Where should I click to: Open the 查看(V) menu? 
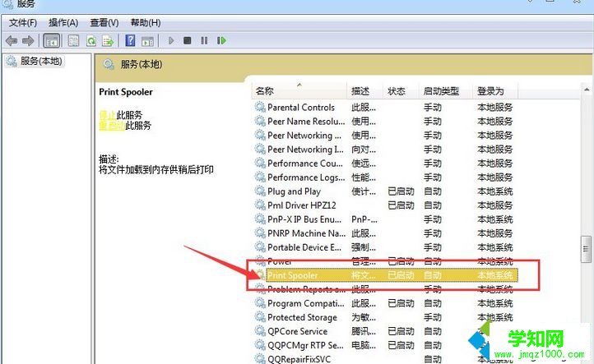pyautogui.click(x=104, y=23)
